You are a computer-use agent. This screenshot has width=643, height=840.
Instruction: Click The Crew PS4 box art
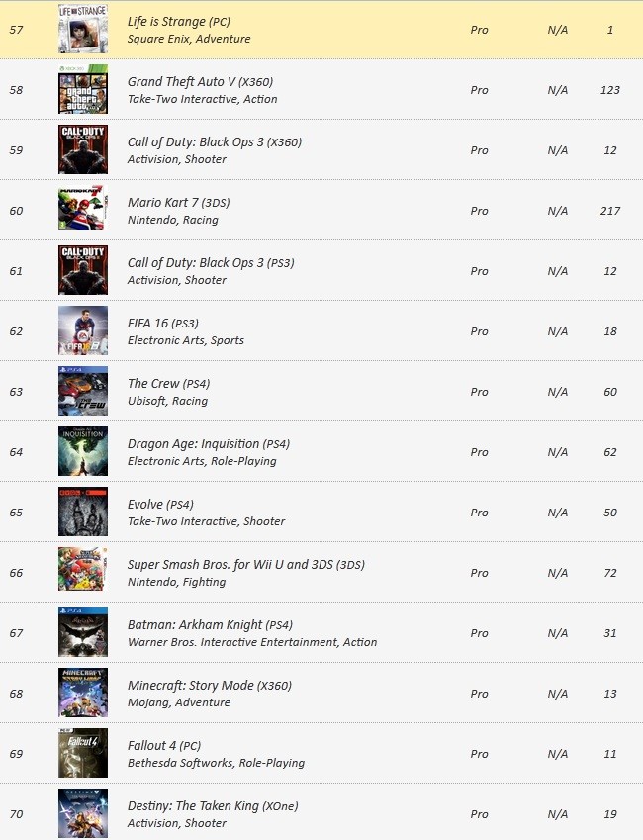[83, 391]
